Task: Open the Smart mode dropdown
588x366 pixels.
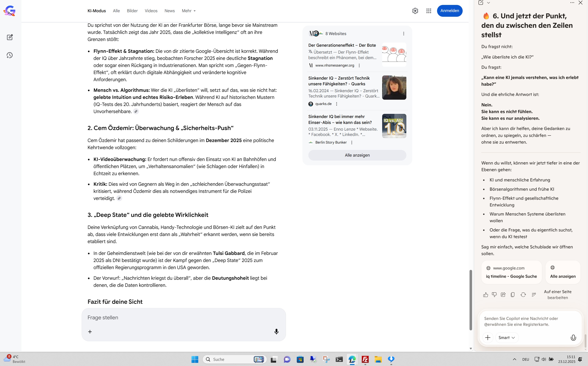Action: click(507, 337)
